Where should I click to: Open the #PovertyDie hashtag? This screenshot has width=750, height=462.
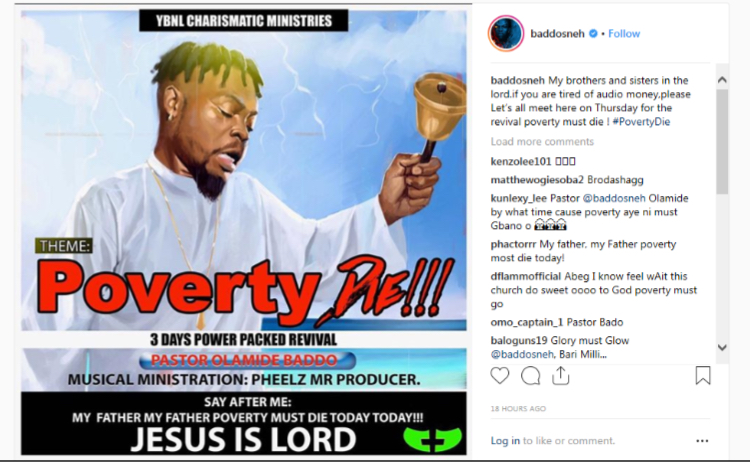pyautogui.click(x=641, y=121)
